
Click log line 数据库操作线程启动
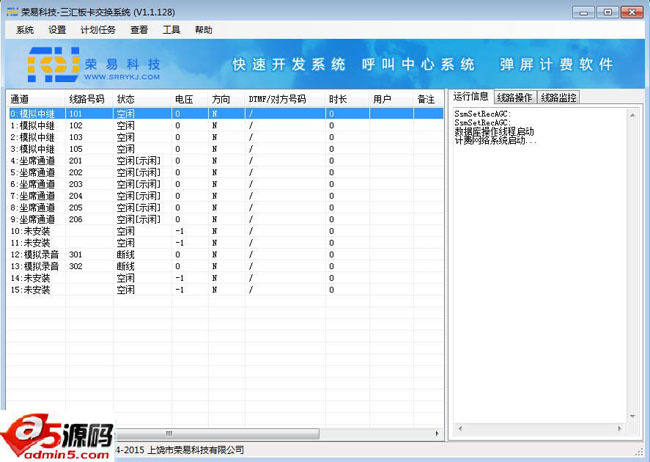(494, 131)
